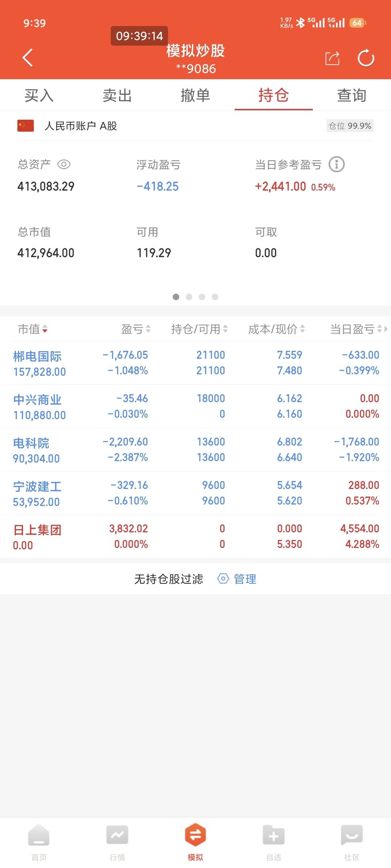
Task: Tap total assets value 413,083.29
Action: point(46,186)
